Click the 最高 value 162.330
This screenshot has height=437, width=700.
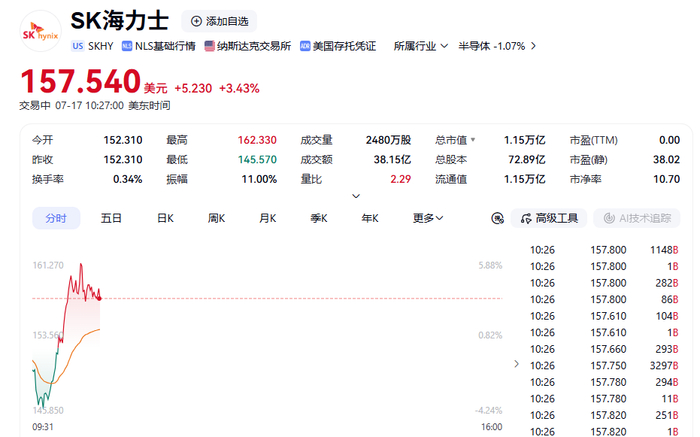pos(257,140)
